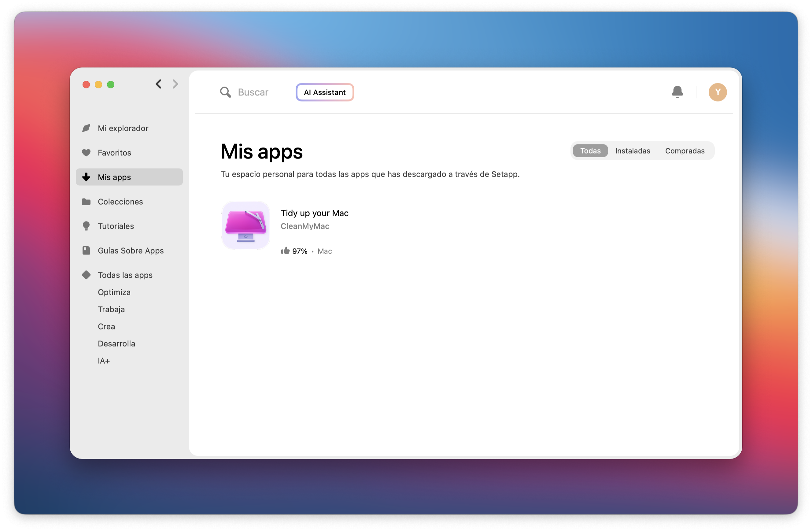
Task: Select the Trabaja category
Action: coord(111,310)
